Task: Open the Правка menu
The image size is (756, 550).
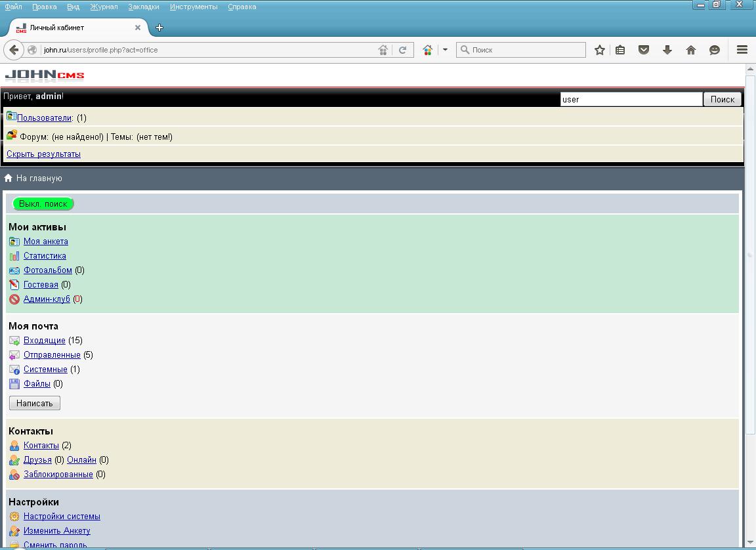Action: pyautogui.click(x=45, y=7)
